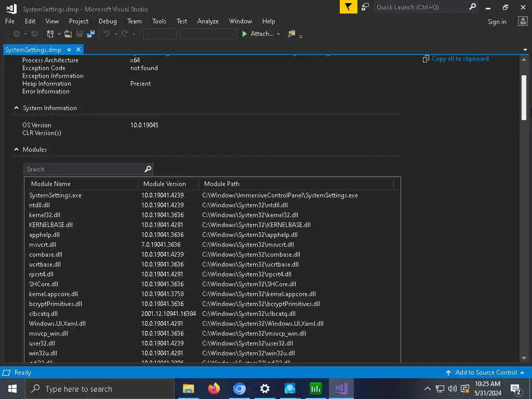Screen dimensions: 532x399
Task: Collapse the Modules section
Action: pyautogui.click(x=16, y=149)
